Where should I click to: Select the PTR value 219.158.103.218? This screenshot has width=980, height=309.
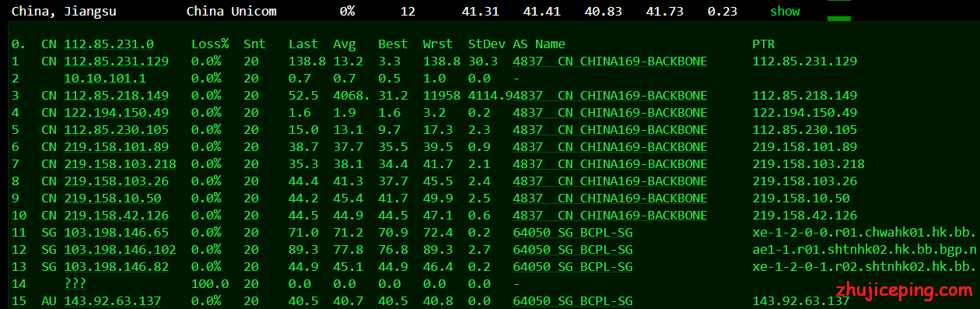[x=809, y=164]
